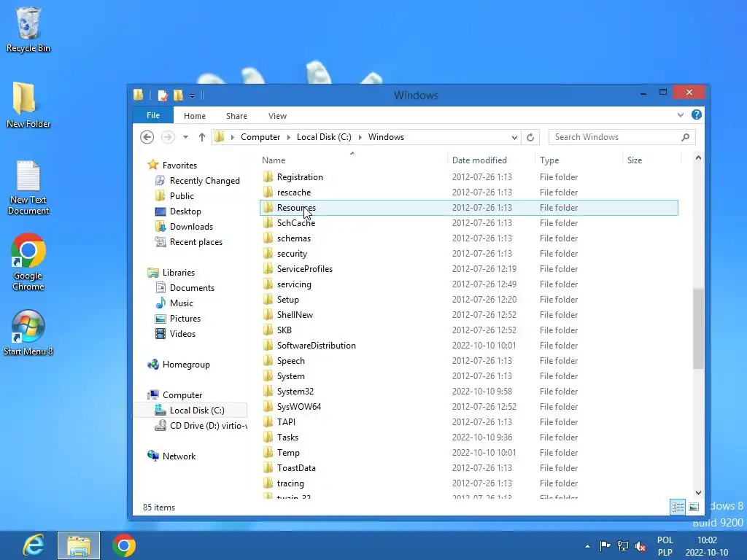Go up one folder level
Viewport: 747px width, 560px height.
[x=202, y=137]
